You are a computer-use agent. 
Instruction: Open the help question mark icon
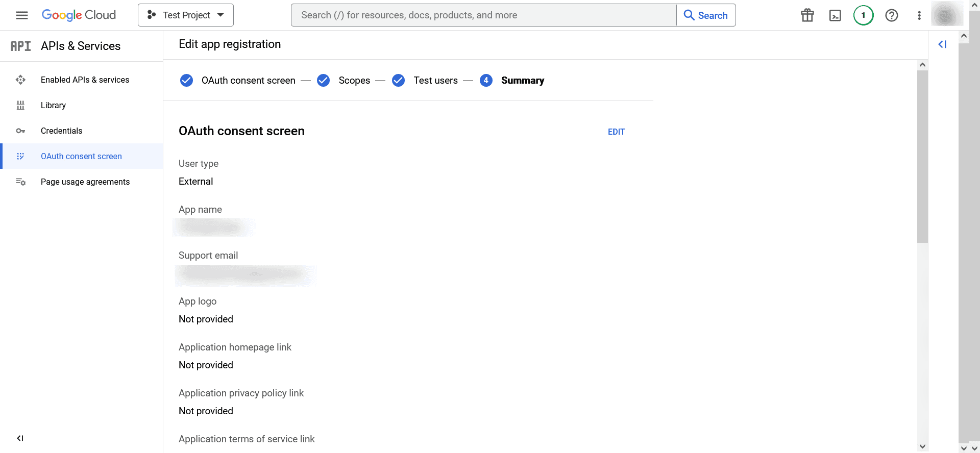[891, 15]
